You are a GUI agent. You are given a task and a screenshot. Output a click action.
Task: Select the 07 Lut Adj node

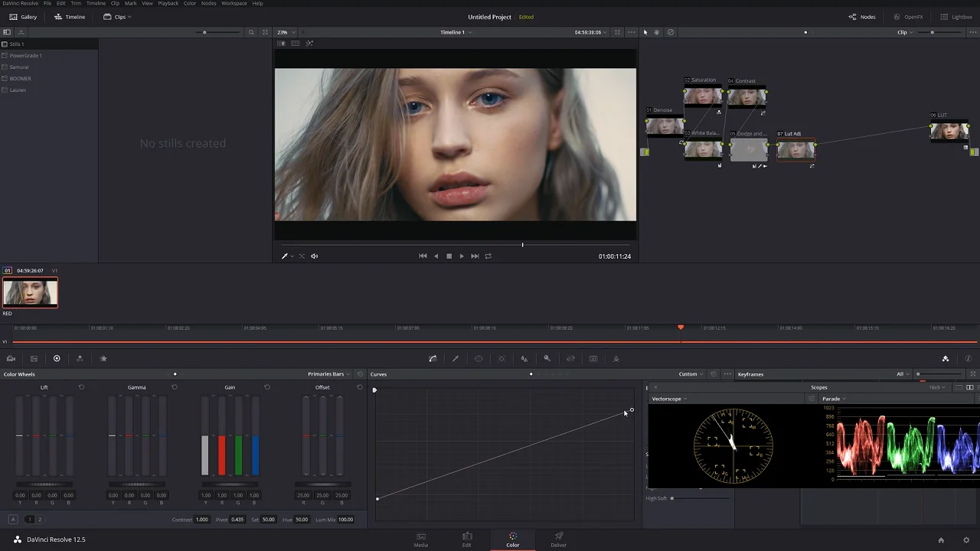tap(796, 150)
